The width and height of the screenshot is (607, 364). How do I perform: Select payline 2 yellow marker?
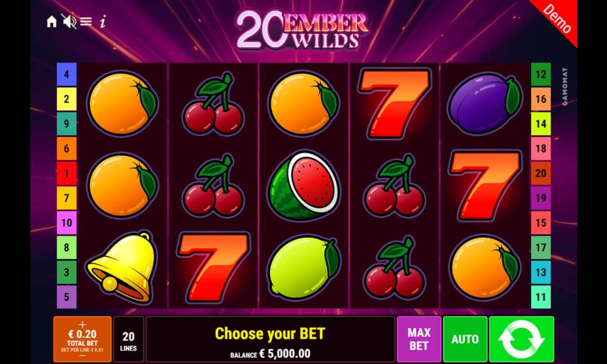point(67,99)
